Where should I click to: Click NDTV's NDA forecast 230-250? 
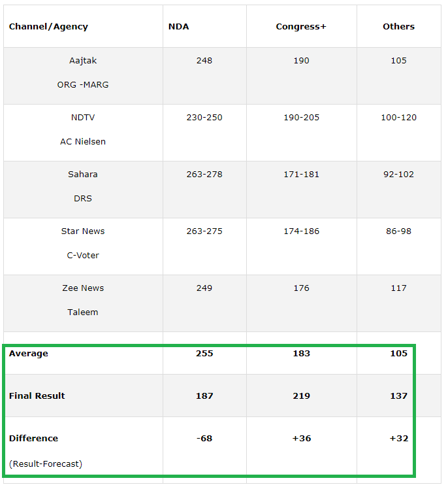coord(204,118)
